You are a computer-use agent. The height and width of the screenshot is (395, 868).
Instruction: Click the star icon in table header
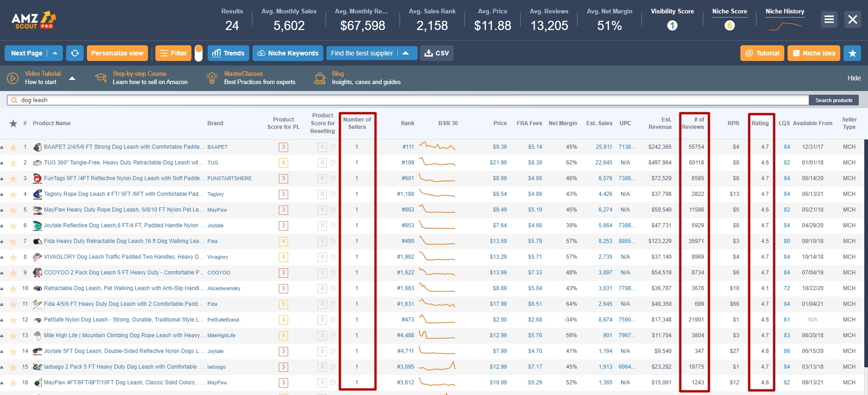pos(13,123)
